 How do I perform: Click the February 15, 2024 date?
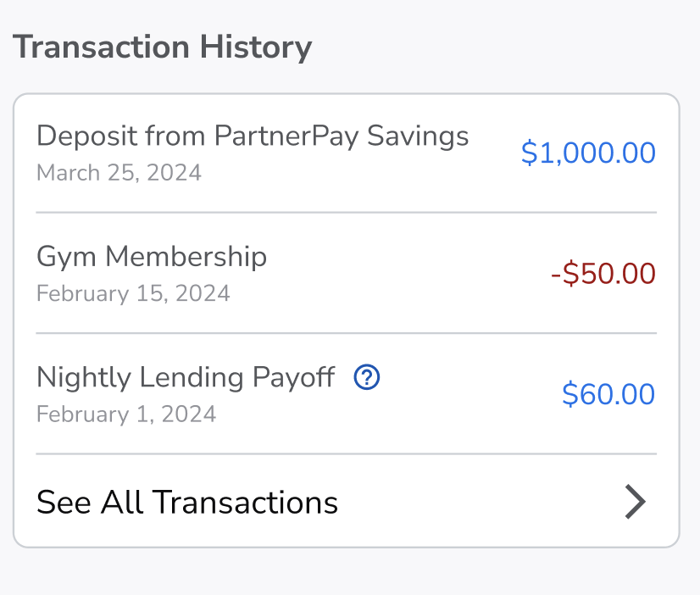point(133,293)
